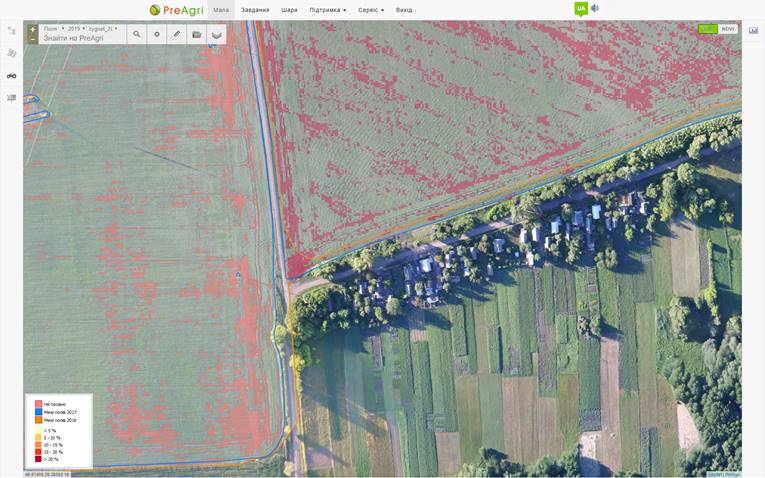Click the 'Знайти на PreAgri' search field
Viewport: 765px width, 478px height.
tap(80, 38)
